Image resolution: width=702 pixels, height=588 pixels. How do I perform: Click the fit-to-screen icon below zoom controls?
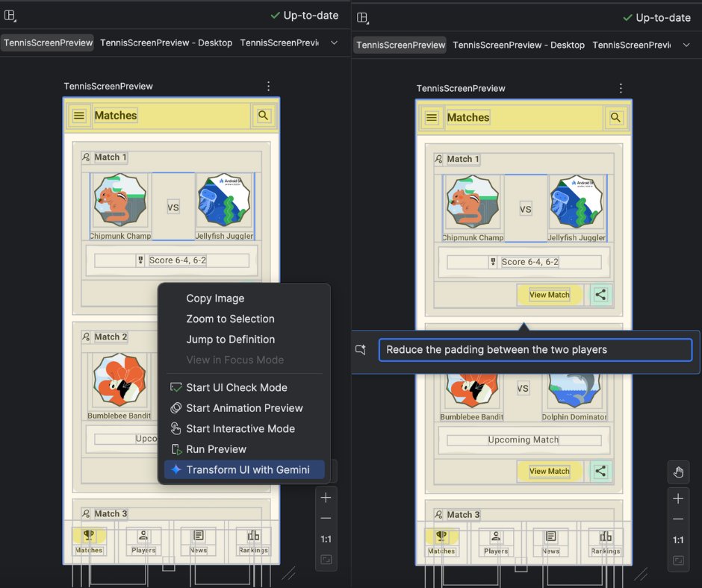pyautogui.click(x=326, y=558)
